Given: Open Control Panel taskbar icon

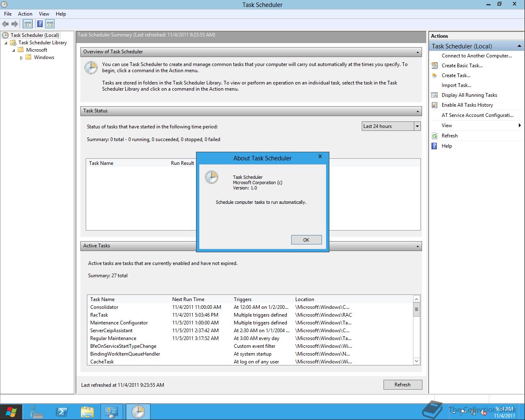Looking at the screenshot, I should tap(112, 411).
